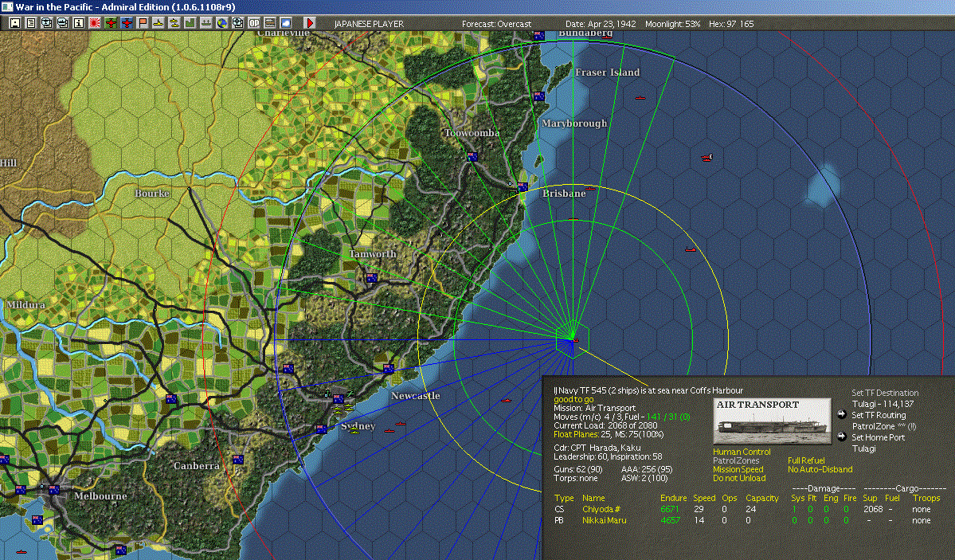955x560 pixels.
Task: Click the OP toolbar icon
Action: point(254,23)
